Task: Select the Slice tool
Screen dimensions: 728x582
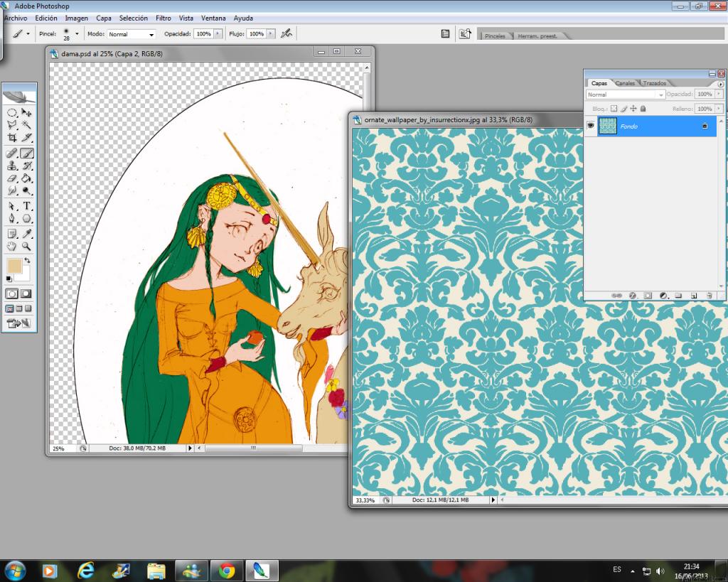Action: [x=26, y=137]
